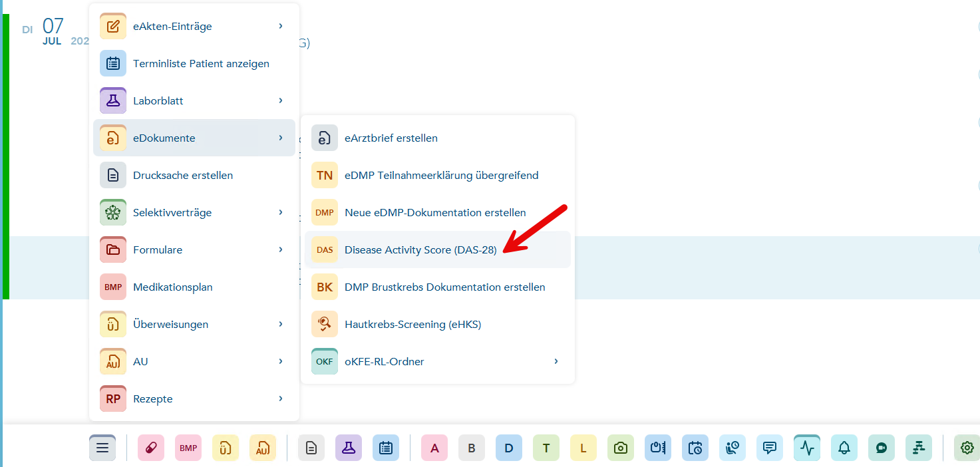
Task: Click the pill medication icon in toolbar
Action: (x=151, y=448)
